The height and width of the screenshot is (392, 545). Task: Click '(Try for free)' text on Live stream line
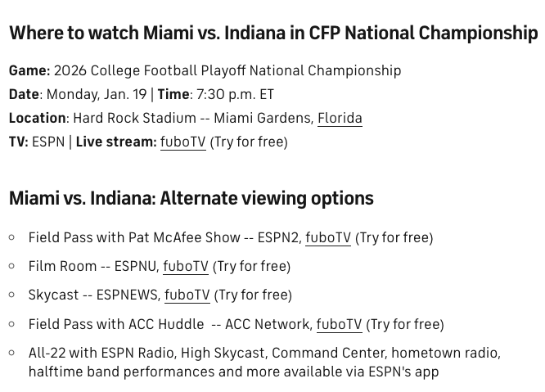click(x=249, y=142)
